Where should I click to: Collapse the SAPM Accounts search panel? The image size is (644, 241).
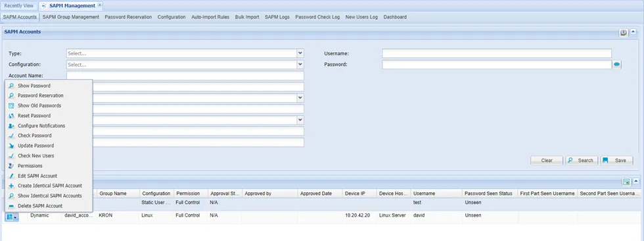(x=633, y=32)
